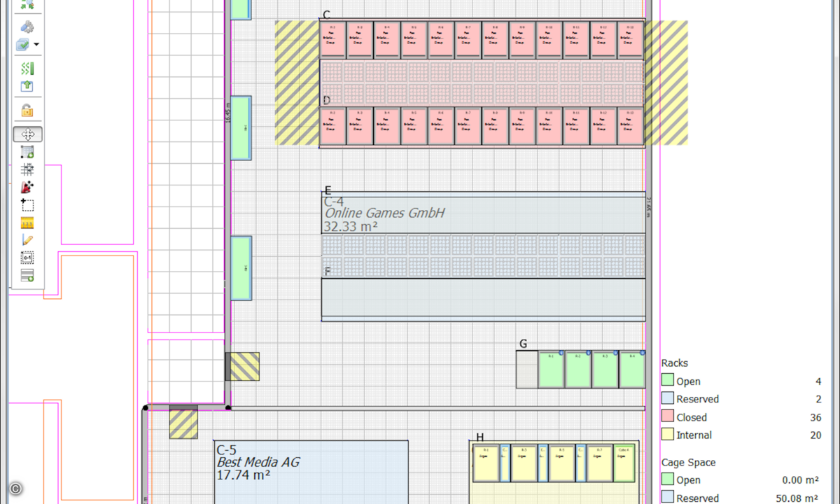The height and width of the screenshot is (504, 840).
Task: Select the yellow ruler measure tool
Action: coord(27,223)
